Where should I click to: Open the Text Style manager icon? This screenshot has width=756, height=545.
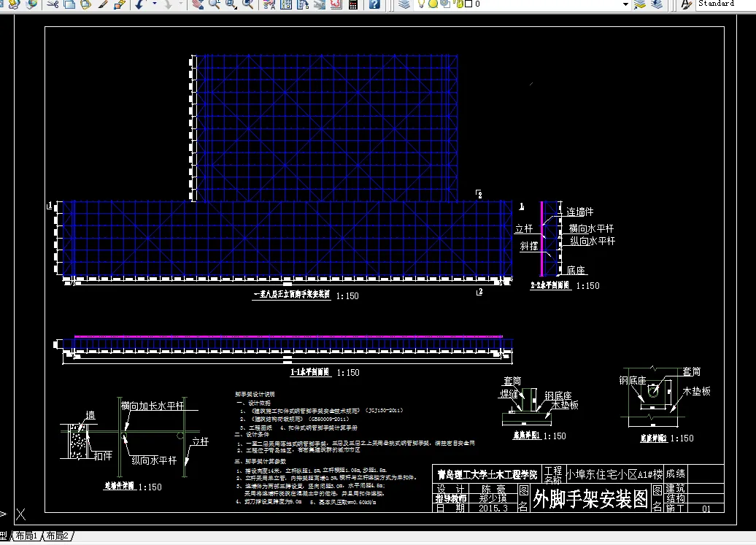click(686, 4)
